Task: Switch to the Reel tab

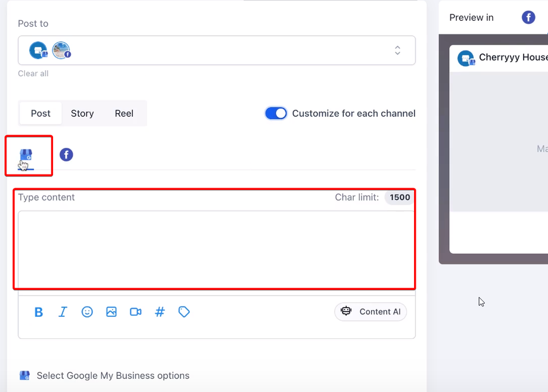Action: [x=124, y=113]
